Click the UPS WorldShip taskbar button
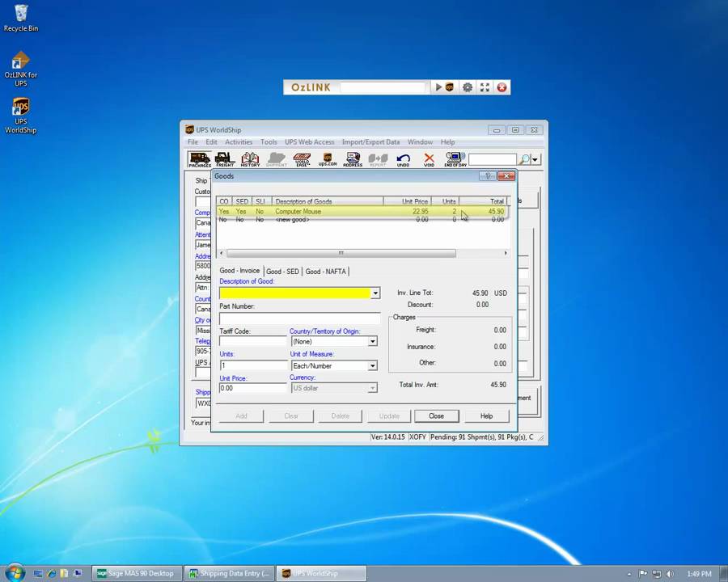 point(321,574)
